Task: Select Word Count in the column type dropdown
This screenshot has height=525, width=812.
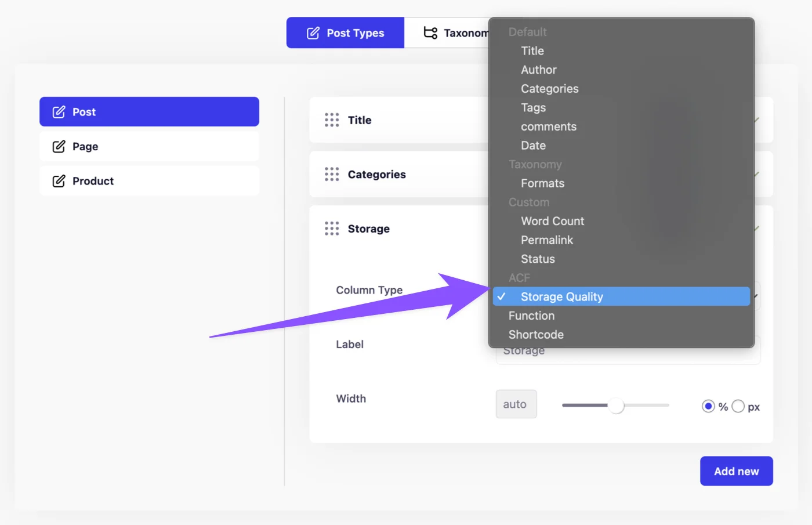Action: point(552,221)
